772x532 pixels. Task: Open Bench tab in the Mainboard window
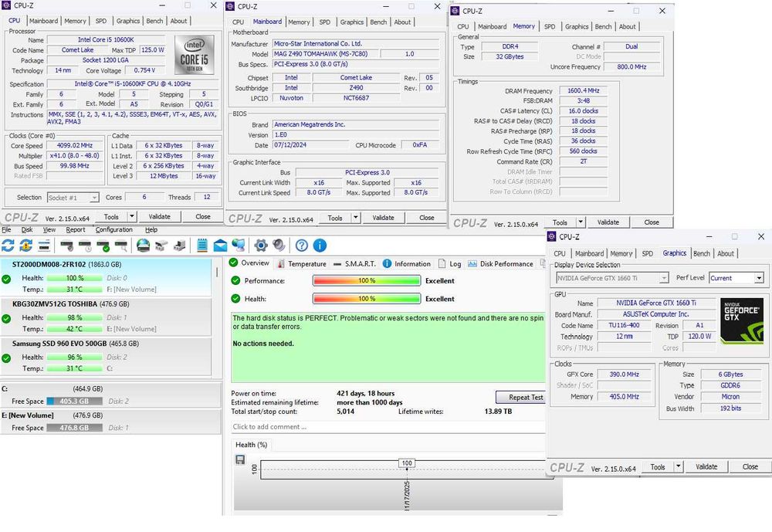378,22
